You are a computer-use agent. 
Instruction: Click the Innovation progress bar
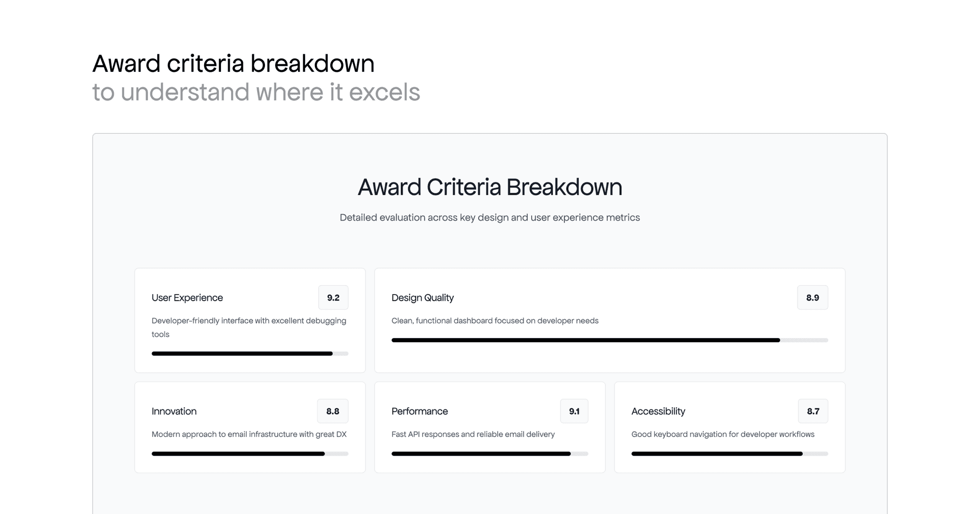click(x=250, y=453)
